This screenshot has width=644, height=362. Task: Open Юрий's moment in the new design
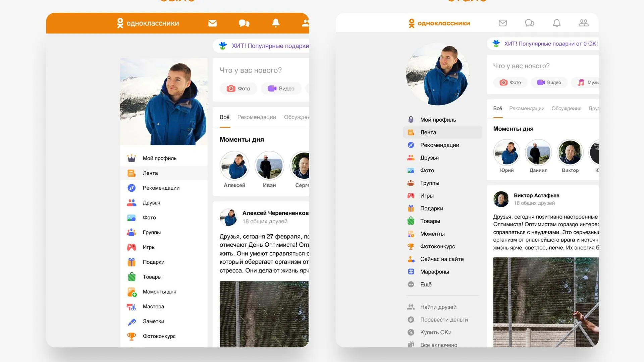point(507,153)
